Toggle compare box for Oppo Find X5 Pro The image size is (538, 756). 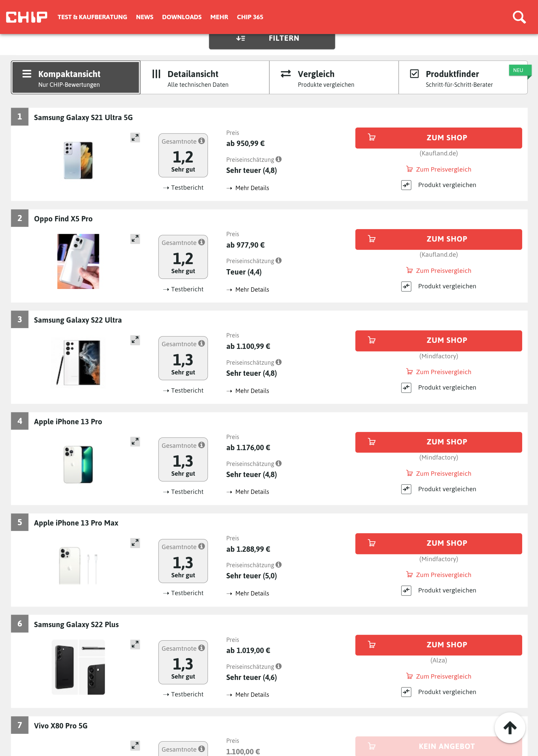click(406, 286)
